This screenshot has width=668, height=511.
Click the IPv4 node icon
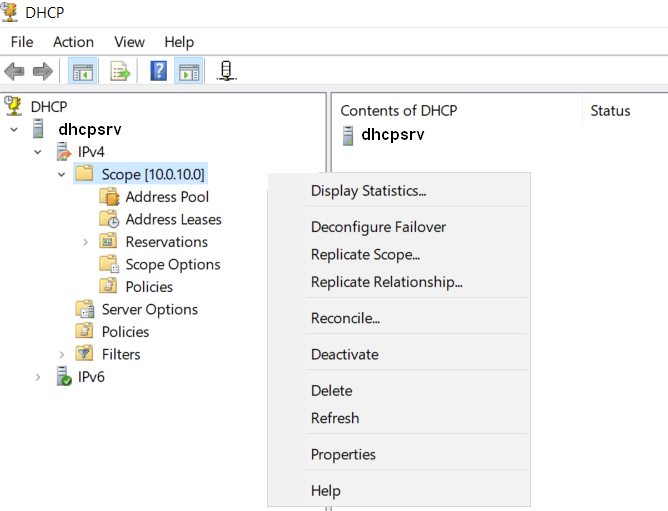(x=64, y=151)
